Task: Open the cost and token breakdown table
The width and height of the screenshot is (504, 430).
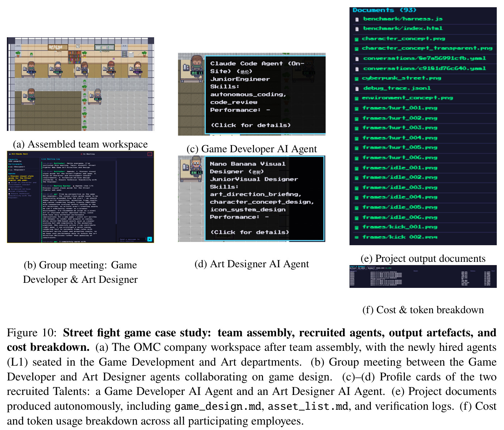Action: 423,277
